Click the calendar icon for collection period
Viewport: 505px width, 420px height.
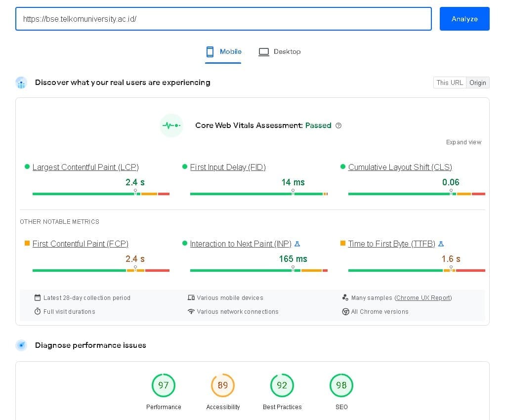[x=38, y=297]
